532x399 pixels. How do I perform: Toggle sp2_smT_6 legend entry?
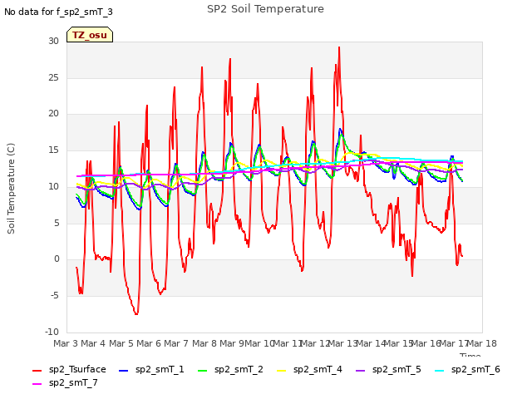[x=467, y=369]
